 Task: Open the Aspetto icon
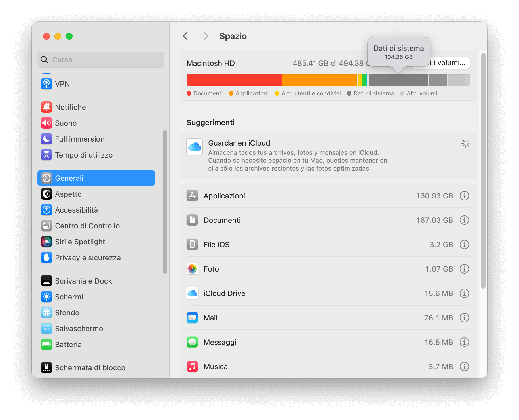click(x=47, y=194)
